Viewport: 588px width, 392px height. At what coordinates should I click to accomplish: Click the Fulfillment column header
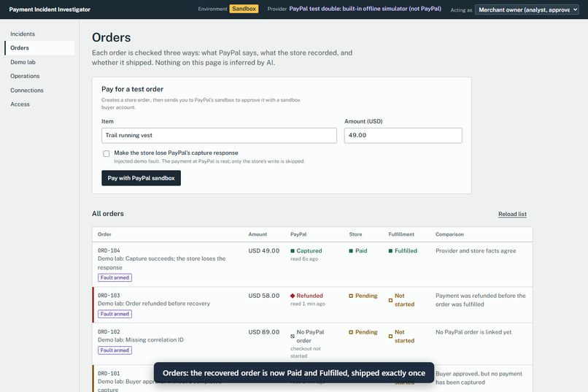(401, 234)
